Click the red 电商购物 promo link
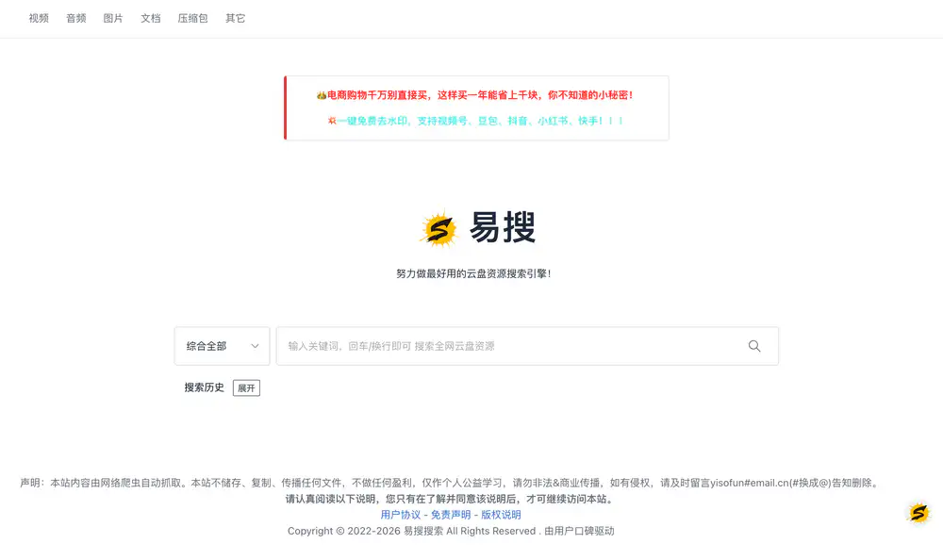The image size is (943, 560). point(474,95)
